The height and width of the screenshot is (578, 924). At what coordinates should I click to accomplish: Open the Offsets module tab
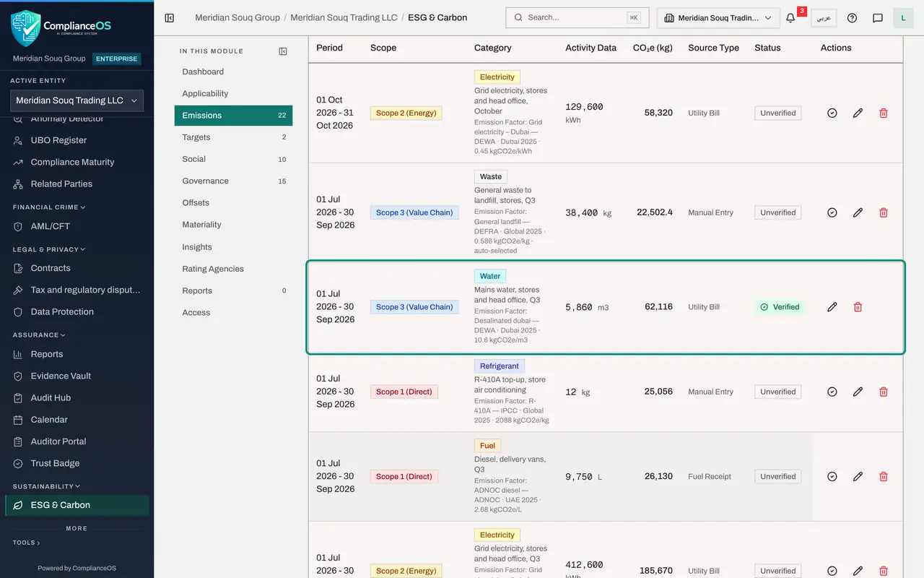point(233,203)
